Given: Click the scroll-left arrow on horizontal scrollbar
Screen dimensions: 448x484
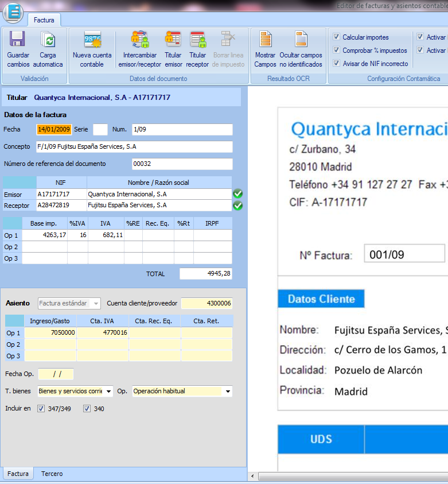Looking at the screenshot, I should coord(252,477).
